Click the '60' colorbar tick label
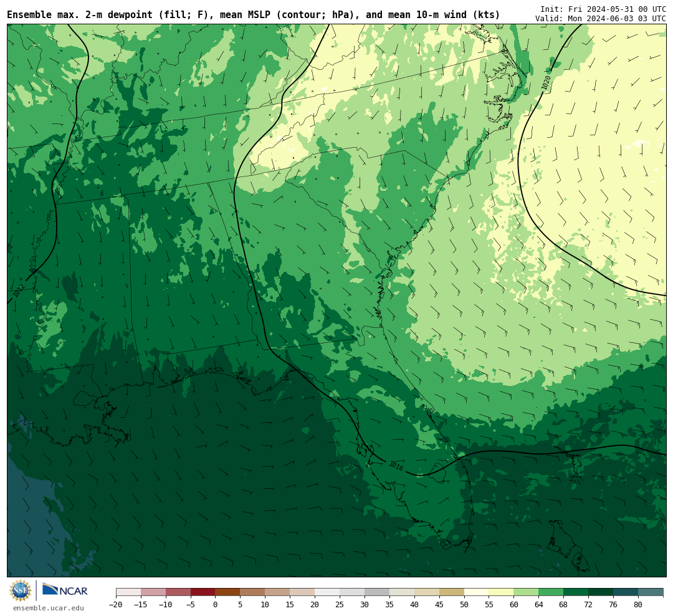This screenshot has height=616, width=673. tap(514, 605)
